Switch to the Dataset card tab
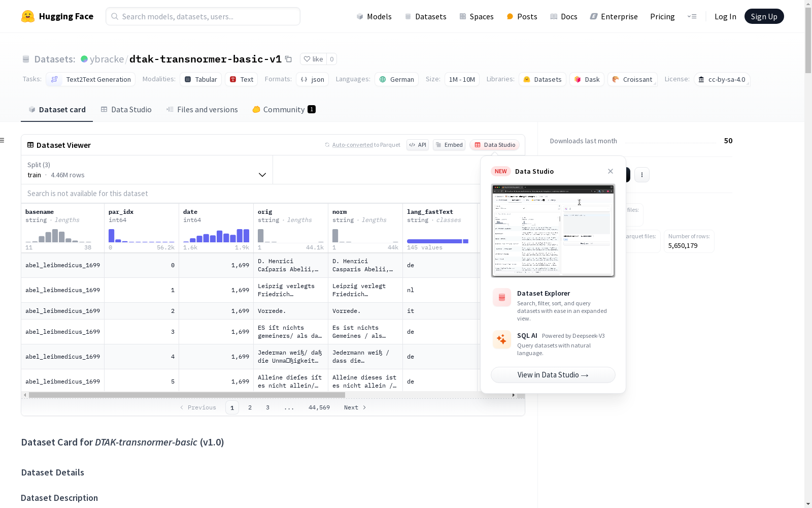This screenshot has height=508, width=812. point(57,109)
